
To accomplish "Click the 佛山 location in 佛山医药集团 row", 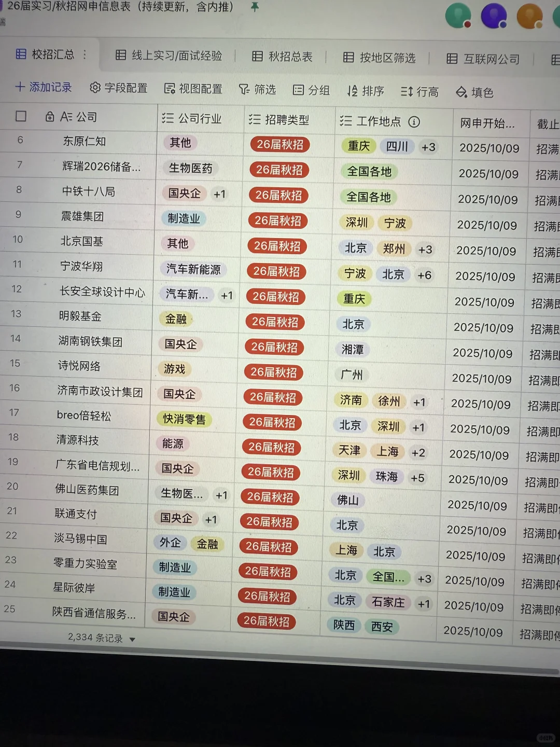I will 347,500.
